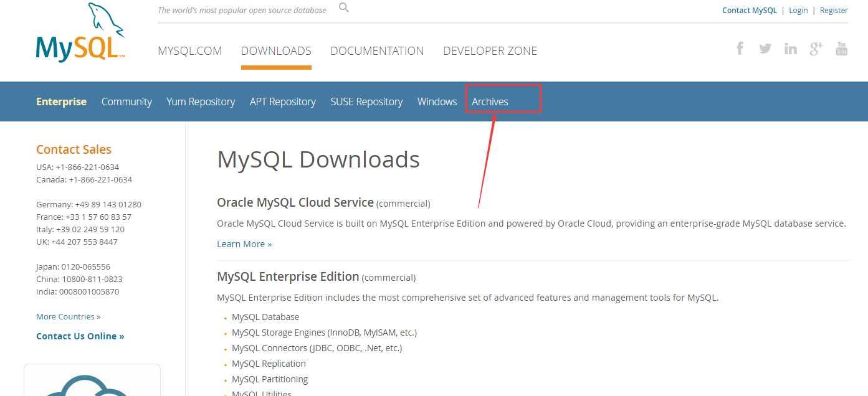868x396 pixels.
Task: Click the MySQL Downloads page heading
Action: coord(318,160)
